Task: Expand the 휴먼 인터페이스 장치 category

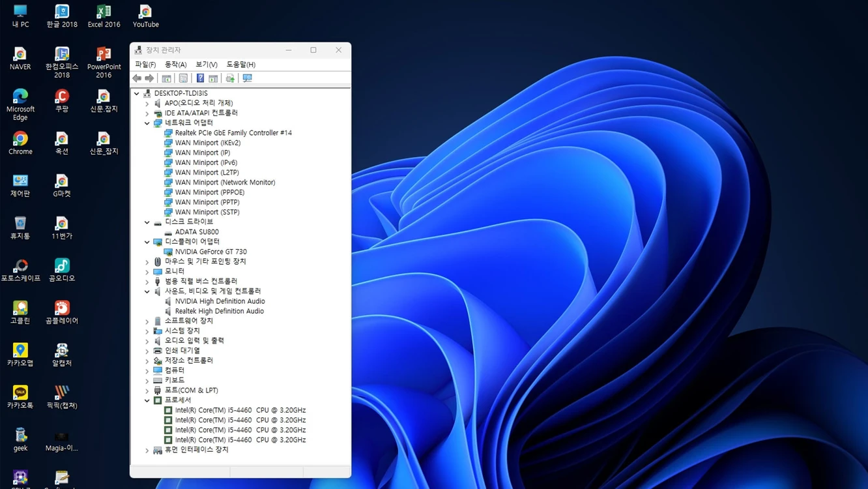Action: coord(147,450)
